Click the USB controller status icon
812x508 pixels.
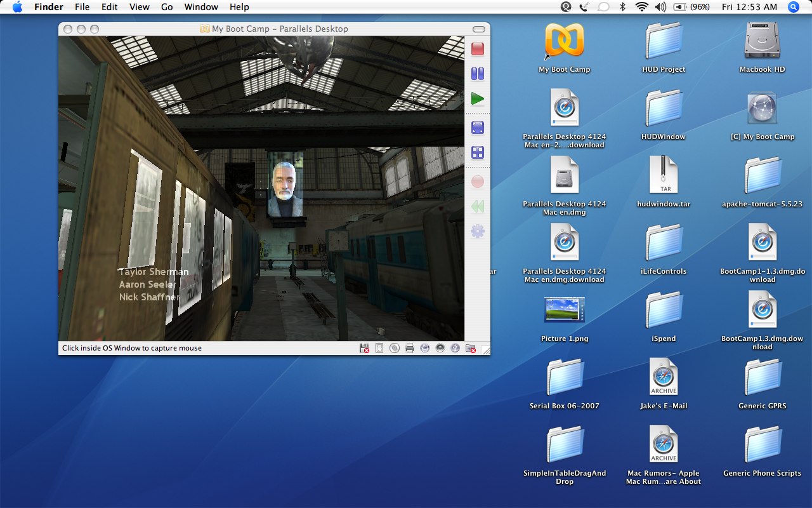(455, 348)
